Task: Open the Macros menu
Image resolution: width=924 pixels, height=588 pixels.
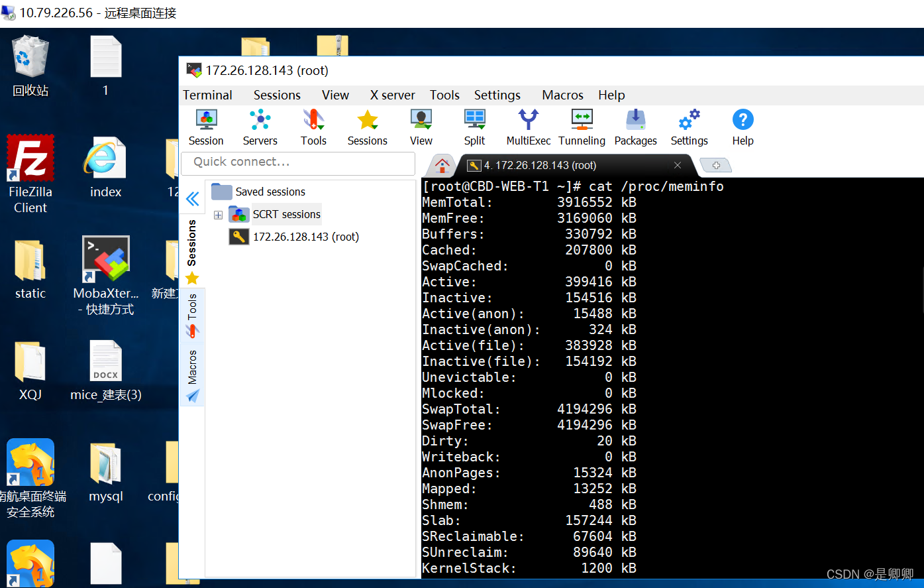Action: pos(562,95)
